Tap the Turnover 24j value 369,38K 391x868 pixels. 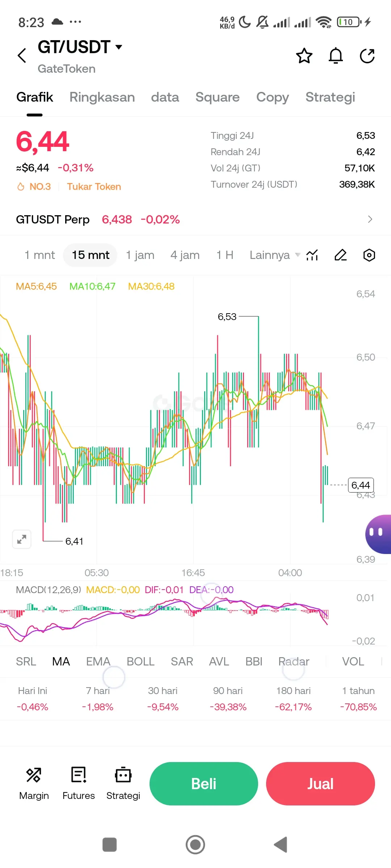pyautogui.click(x=357, y=184)
